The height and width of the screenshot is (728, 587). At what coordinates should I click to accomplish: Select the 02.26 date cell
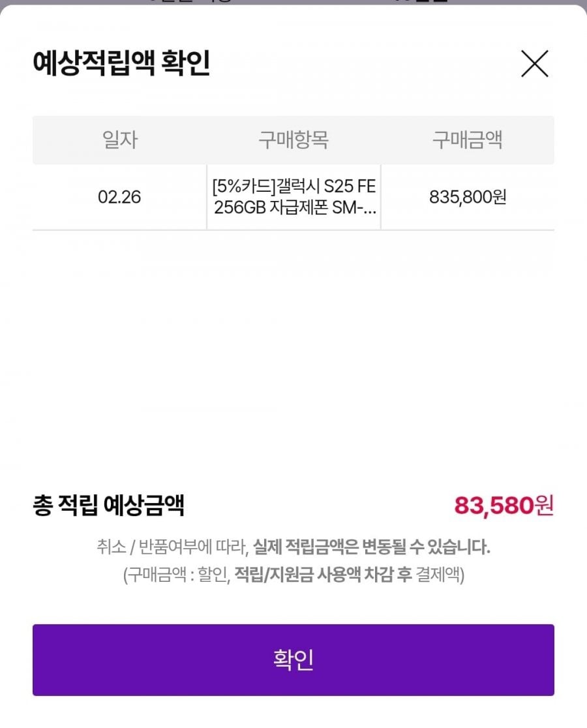click(x=119, y=197)
